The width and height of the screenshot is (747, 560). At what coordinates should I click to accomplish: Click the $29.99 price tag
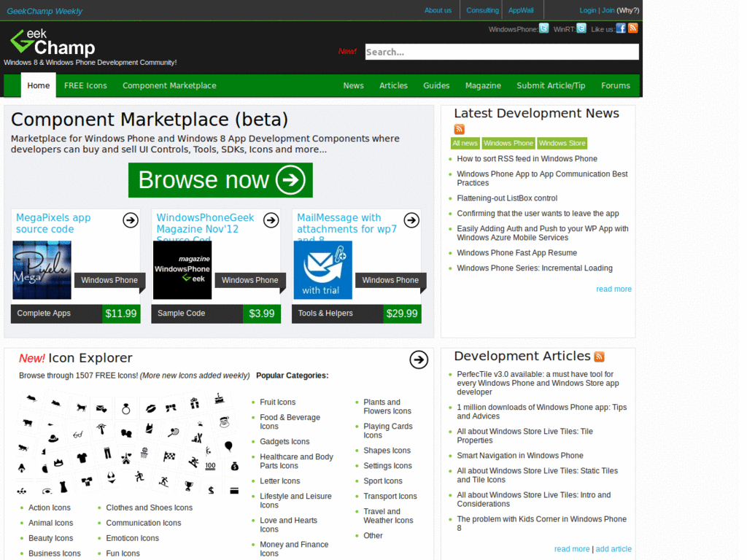coord(402,314)
